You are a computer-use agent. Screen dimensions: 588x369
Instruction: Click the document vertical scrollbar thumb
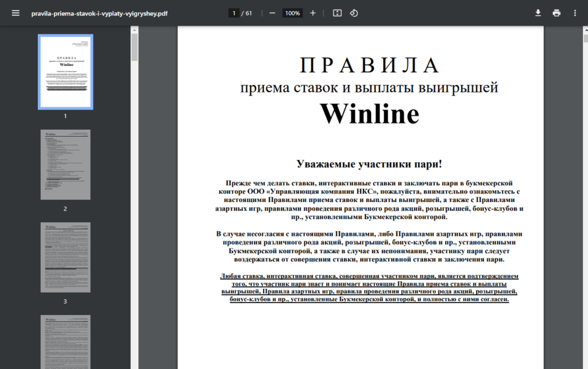pos(586,38)
